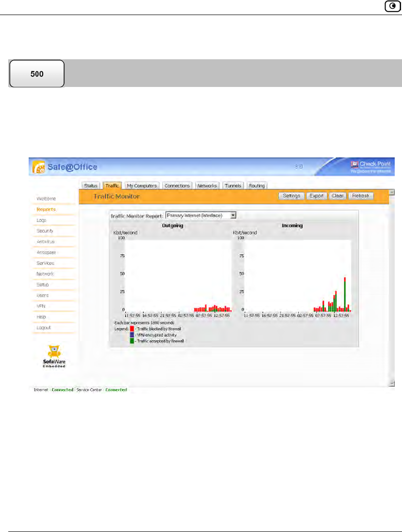The image size is (402, 532).
Task: Refresh the Traffic Monitor
Action: click(361, 196)
